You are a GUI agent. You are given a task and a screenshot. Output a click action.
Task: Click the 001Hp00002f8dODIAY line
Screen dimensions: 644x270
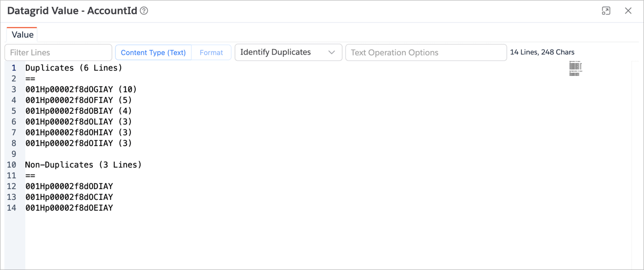coord(69,186)
